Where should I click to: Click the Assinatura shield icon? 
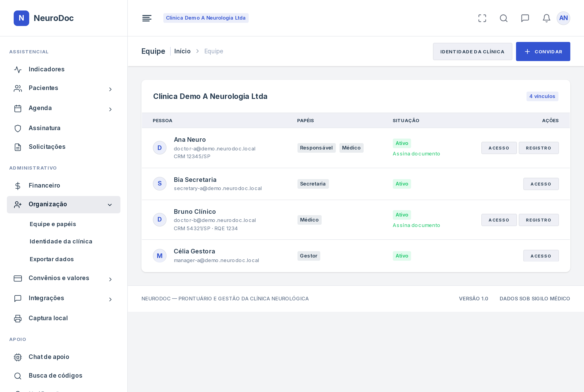coord(18,128)
